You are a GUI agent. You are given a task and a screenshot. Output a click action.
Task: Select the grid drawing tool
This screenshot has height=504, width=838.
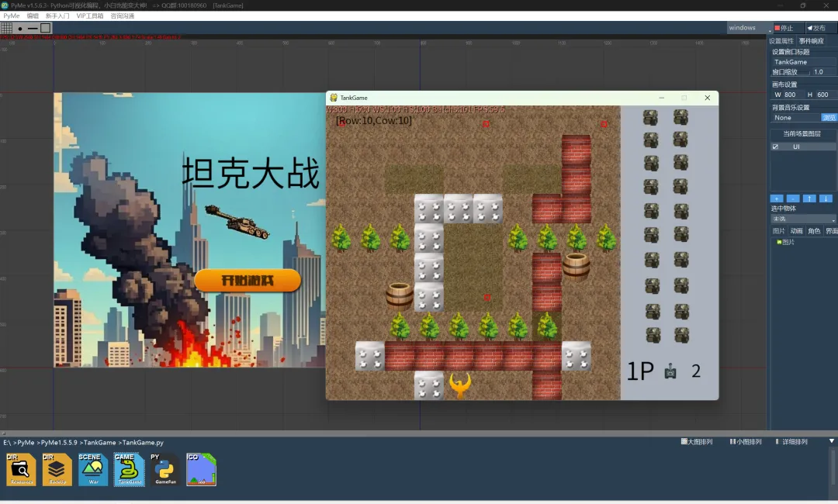pos(6,28)
